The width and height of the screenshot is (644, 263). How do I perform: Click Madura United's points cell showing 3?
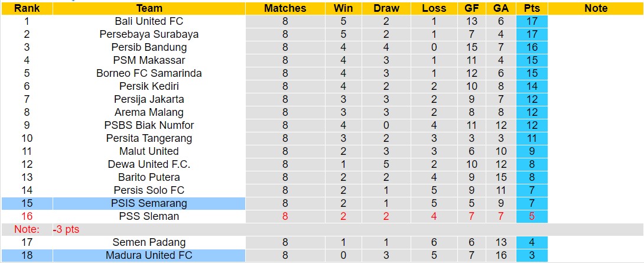(x=531, y=255)
